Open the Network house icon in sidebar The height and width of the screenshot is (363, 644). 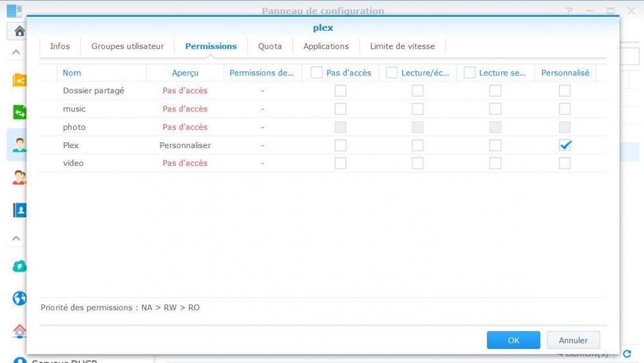tap(19, 331)
